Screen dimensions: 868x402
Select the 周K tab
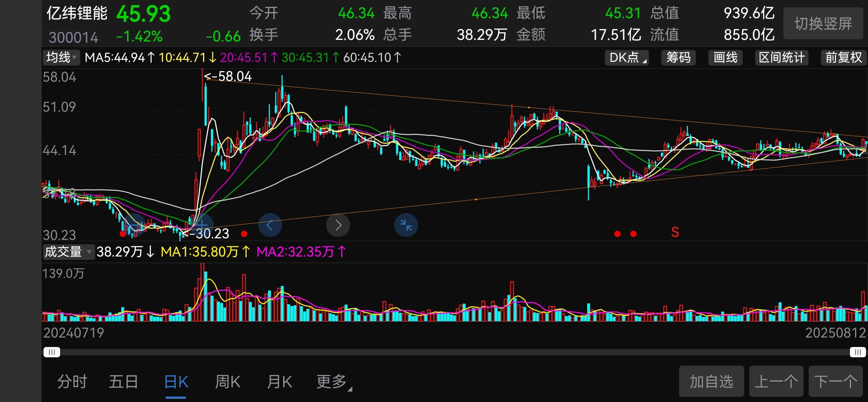tap(228, 382)
